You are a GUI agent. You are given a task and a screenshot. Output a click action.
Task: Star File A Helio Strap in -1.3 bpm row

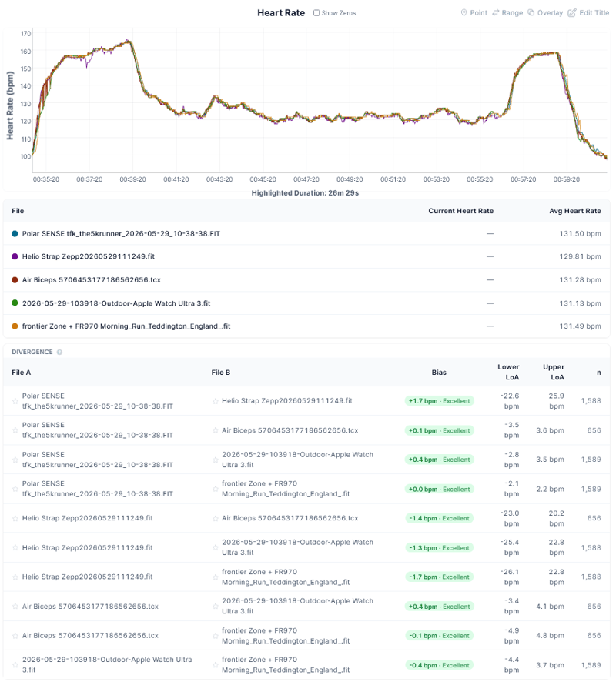pos(15,548)
